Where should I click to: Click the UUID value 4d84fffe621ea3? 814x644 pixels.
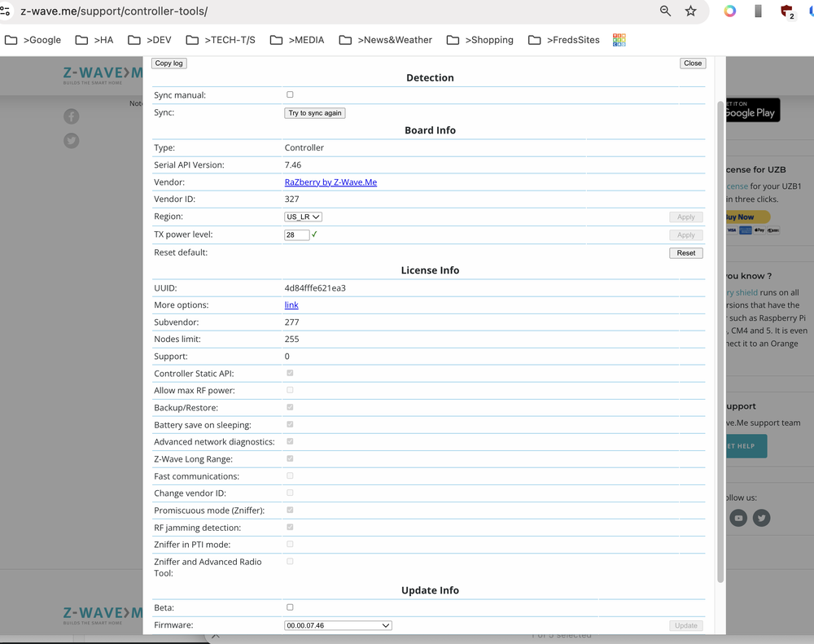pyautogui.click(x=315, y=287)
